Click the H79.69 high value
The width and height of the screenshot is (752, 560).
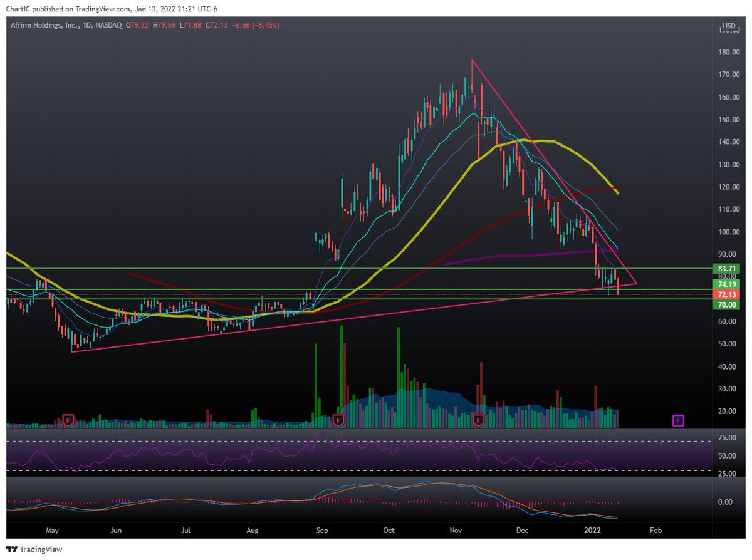point(164,25)
